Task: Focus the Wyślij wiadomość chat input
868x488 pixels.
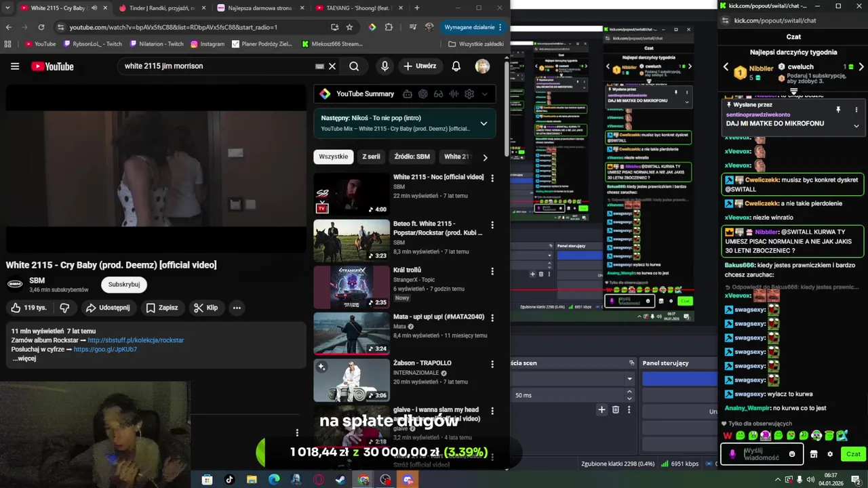Action: pos(762,454)
